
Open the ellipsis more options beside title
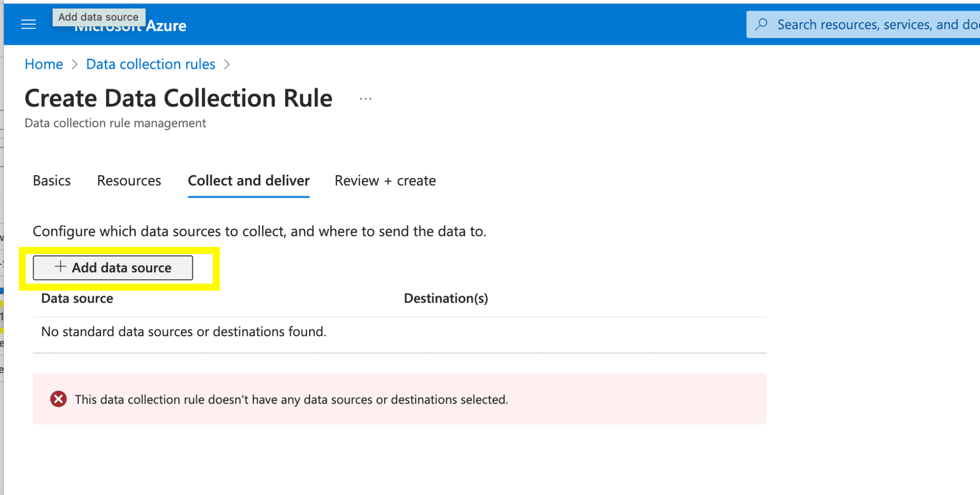(366, 99)
